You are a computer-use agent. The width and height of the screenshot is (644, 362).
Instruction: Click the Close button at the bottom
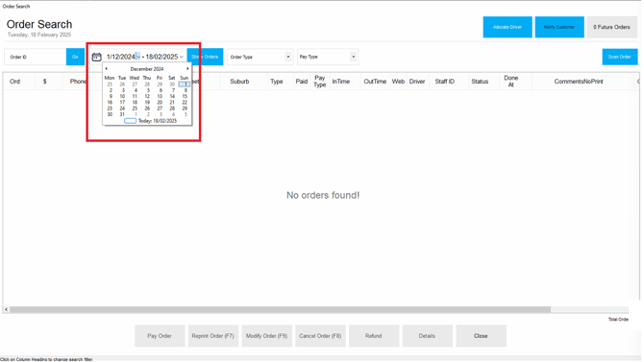(x=481, y=336)
